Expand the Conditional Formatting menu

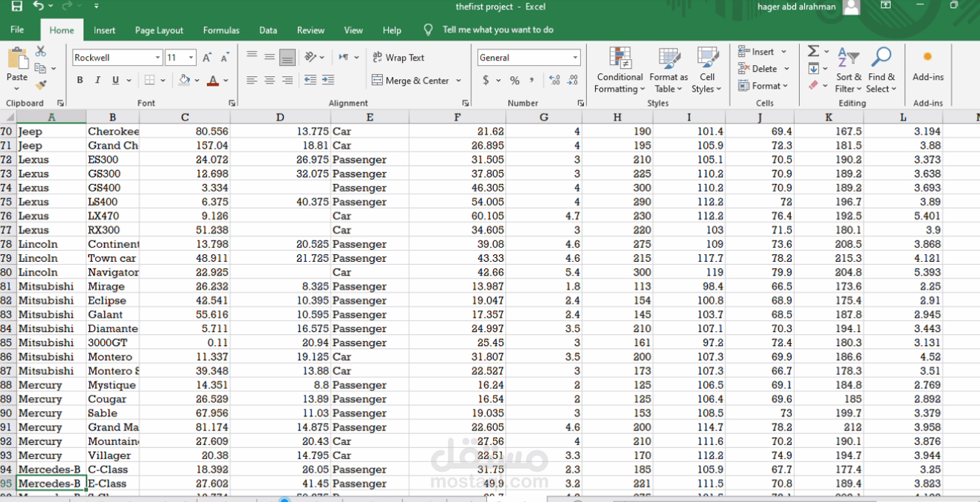pos(620,71)
